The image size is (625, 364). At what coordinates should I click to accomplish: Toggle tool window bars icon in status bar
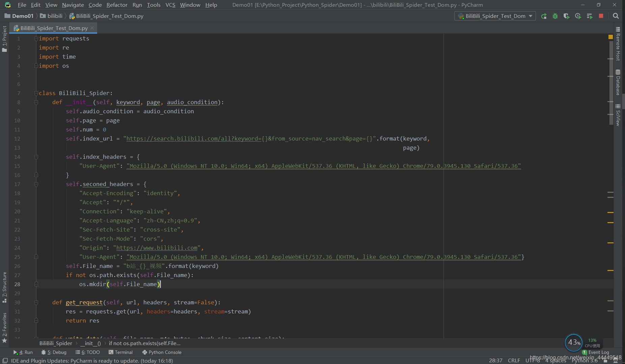tap(5, 361)
